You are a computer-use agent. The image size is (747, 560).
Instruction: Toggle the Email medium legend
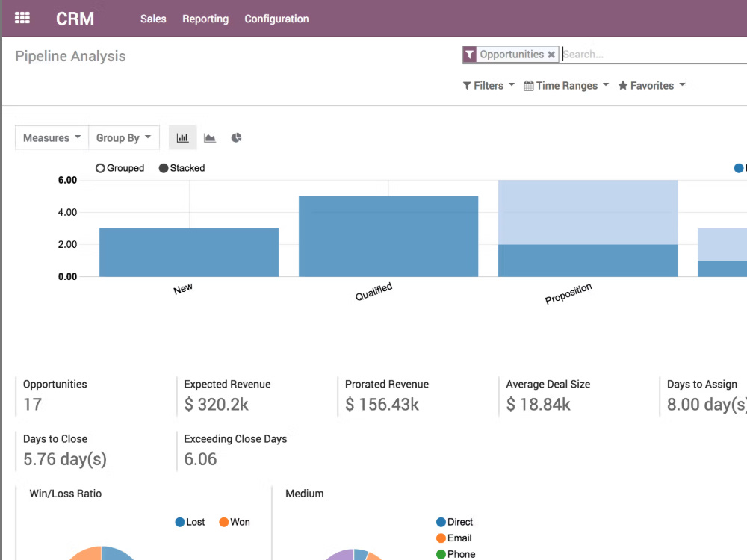(x=454, y=538)
